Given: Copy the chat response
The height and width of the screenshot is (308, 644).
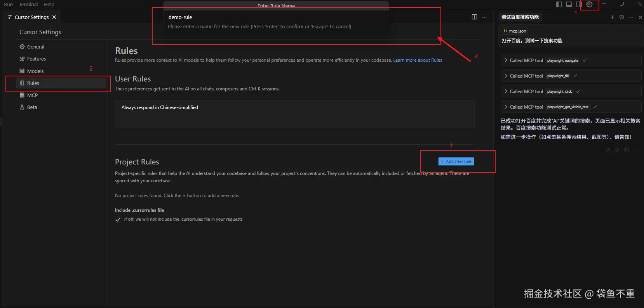Looking at the screenshot, I should click(x=627, y=150).
